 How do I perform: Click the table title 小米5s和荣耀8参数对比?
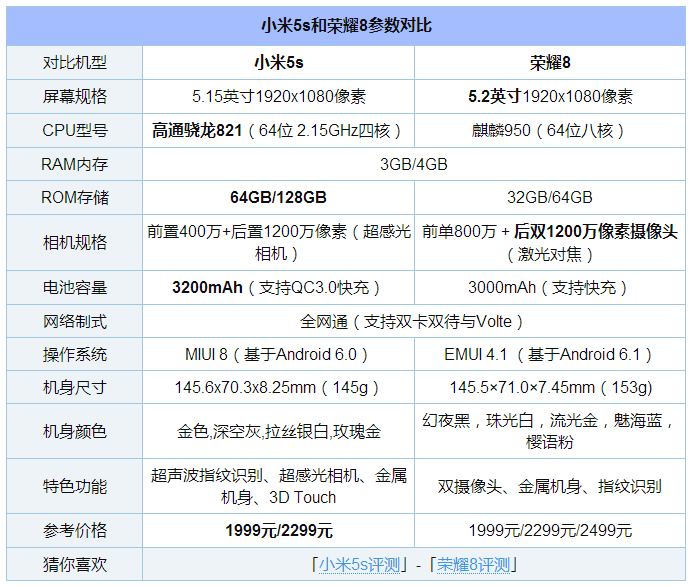[346, 25]
